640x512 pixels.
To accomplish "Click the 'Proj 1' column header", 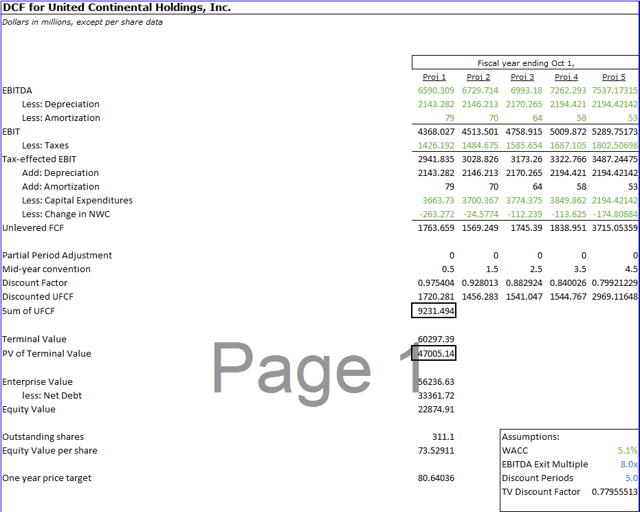I will [434, 77].
